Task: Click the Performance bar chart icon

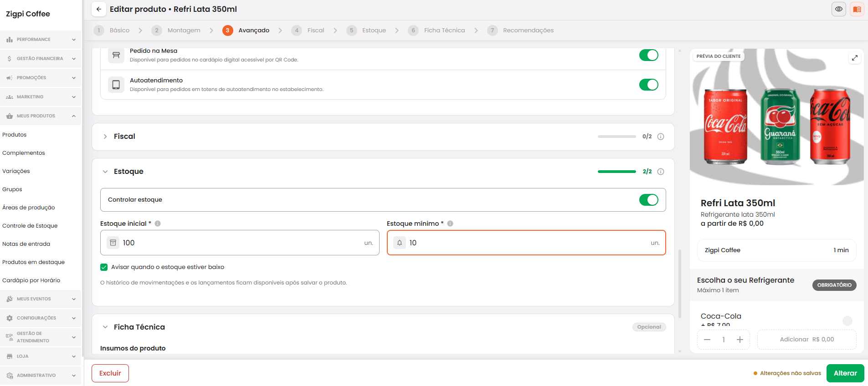Action: coord(10,40)
